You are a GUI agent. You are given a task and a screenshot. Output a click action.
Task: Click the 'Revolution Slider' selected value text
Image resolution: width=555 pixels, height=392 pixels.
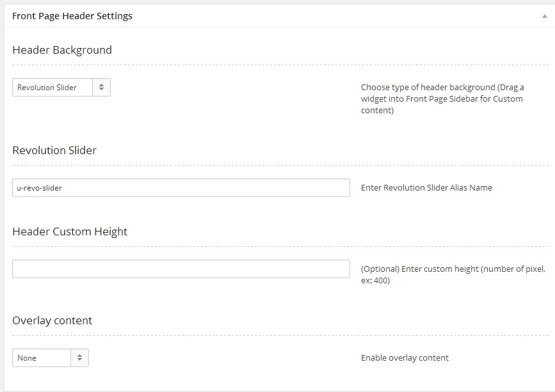tap(47, 88)
